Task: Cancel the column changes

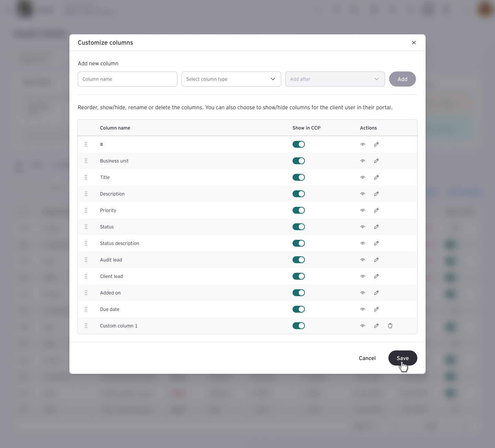Action: 367,358
